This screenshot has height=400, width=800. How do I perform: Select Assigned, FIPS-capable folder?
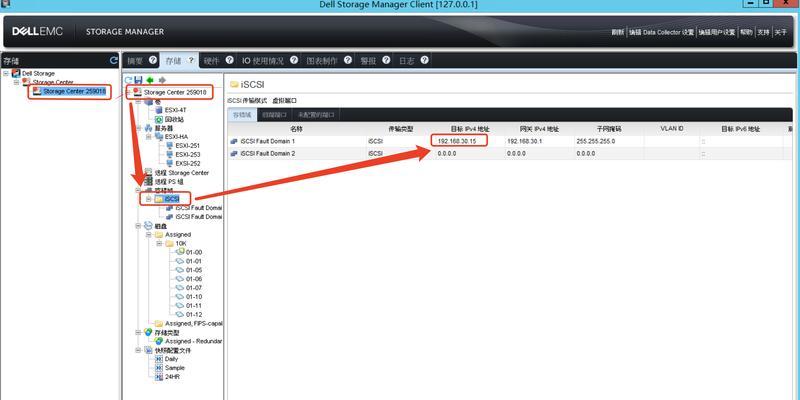click(193, 323)
